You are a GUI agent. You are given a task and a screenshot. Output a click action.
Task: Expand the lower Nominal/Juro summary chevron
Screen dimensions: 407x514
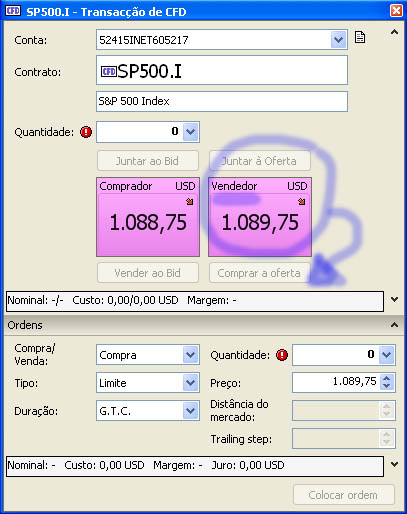394,464
